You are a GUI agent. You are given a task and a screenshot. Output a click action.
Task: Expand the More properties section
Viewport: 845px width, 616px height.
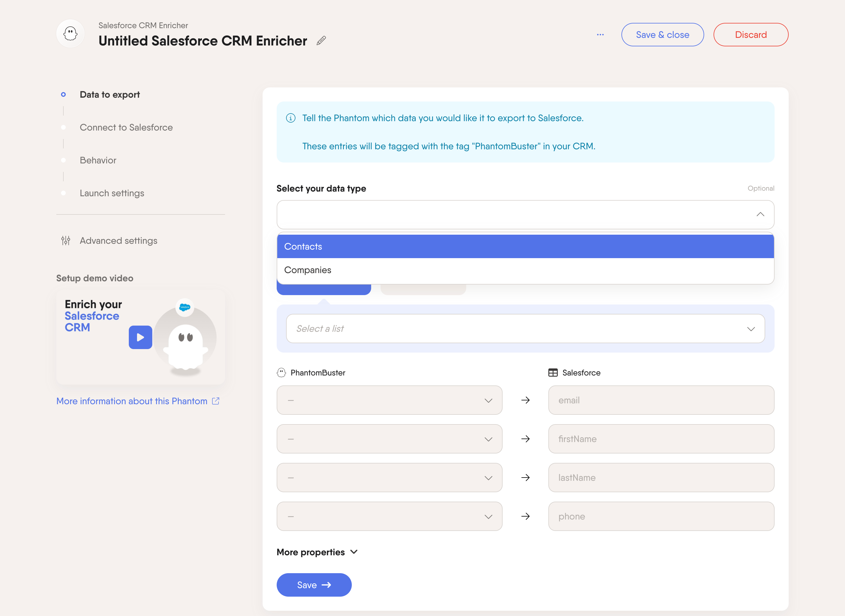click(x=317, y=552)
